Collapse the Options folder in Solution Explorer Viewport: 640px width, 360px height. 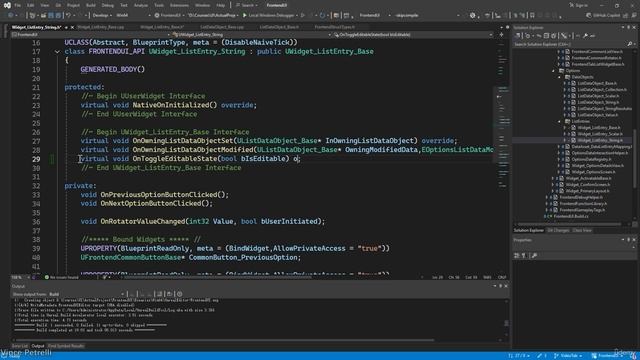click(x=554, y=71)
